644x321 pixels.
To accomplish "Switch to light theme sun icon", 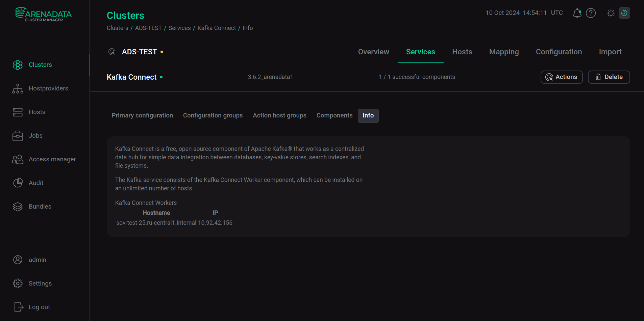I will (x=611, y=13).
